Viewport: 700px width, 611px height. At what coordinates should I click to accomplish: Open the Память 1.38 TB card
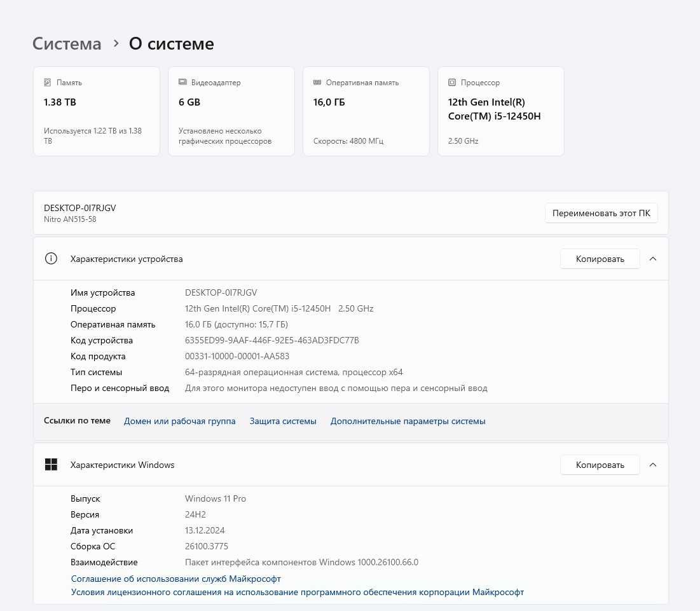click(97, 111)
